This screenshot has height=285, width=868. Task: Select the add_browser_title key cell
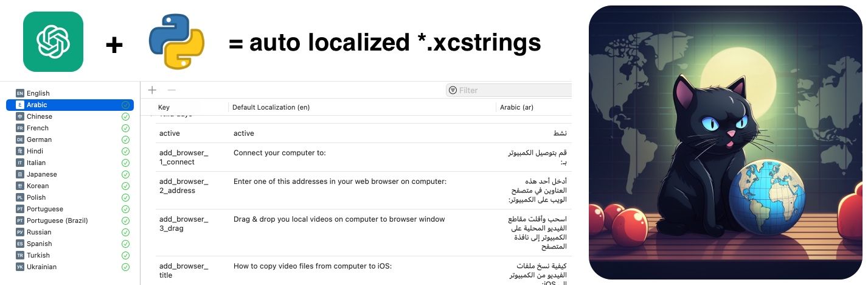pos(184,270)
